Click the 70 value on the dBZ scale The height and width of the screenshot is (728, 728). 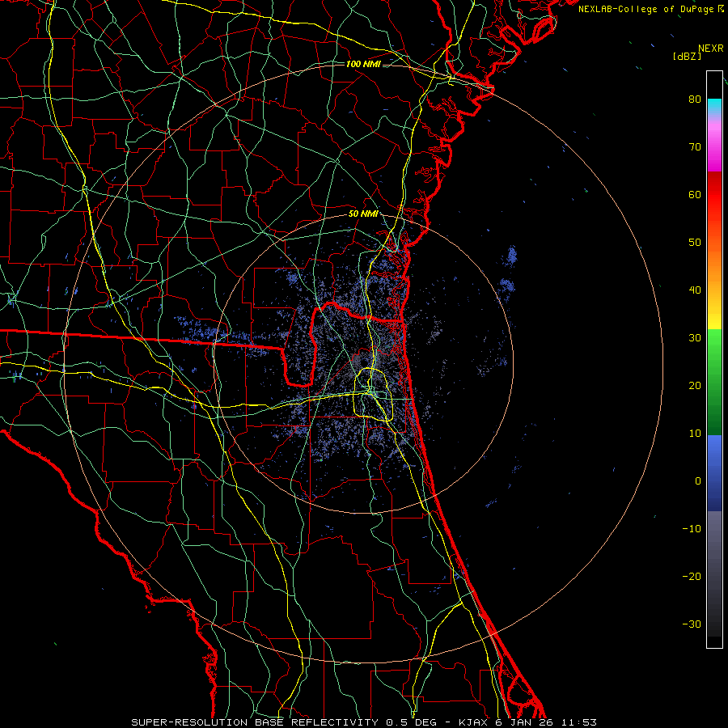coord(695,147)
